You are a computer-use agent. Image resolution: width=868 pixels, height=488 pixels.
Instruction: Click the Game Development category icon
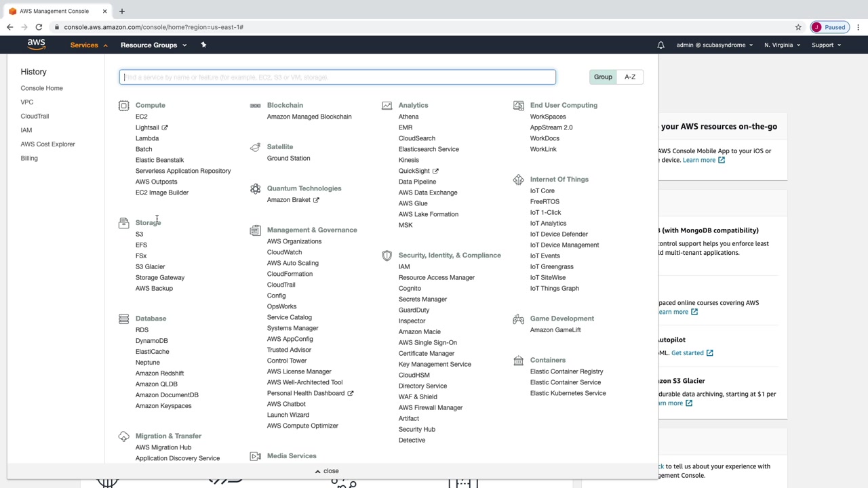pos(518,319)
